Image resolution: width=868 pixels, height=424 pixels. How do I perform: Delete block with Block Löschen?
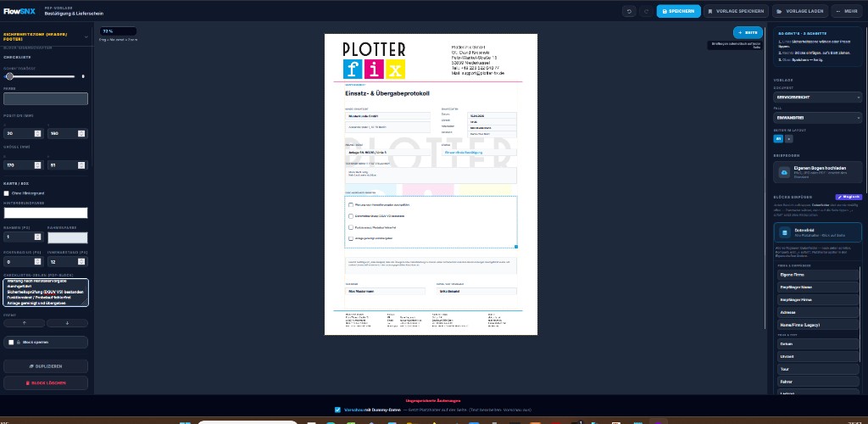point(46,383)
